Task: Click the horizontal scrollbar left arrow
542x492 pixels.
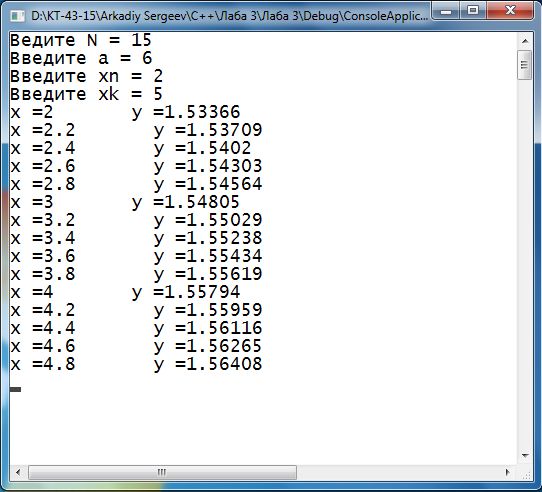Action: tap(18, 472)
